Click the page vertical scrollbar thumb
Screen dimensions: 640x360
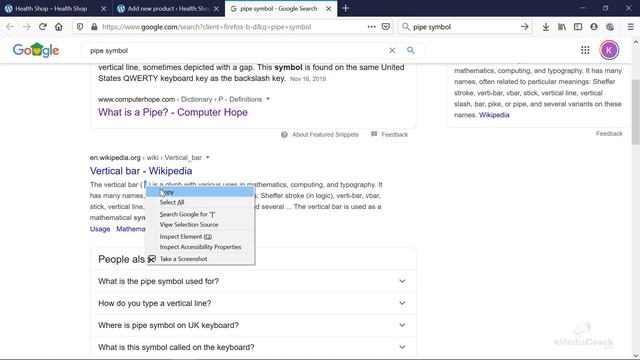point(636,112)
